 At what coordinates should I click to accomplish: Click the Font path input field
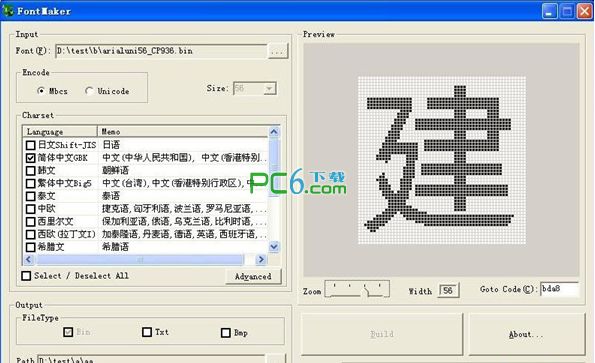tap(162, 51)
